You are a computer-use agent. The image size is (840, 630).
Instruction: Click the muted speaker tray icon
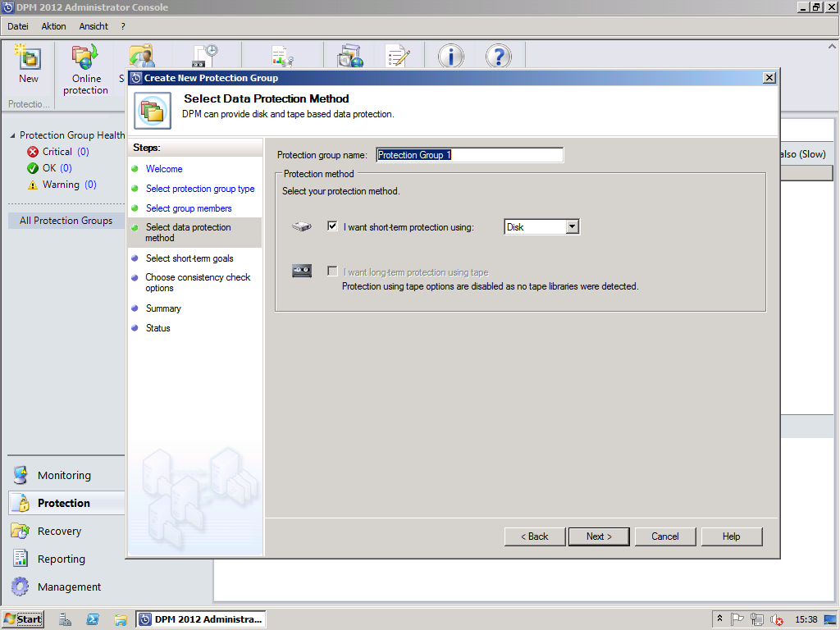pyautogui.click(x=776, y=619)
